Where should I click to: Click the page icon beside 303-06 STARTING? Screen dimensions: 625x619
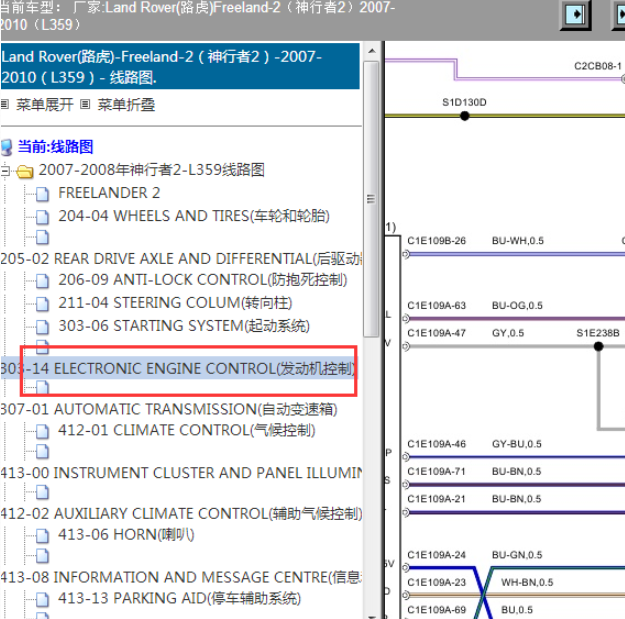[x=42, y=327]
